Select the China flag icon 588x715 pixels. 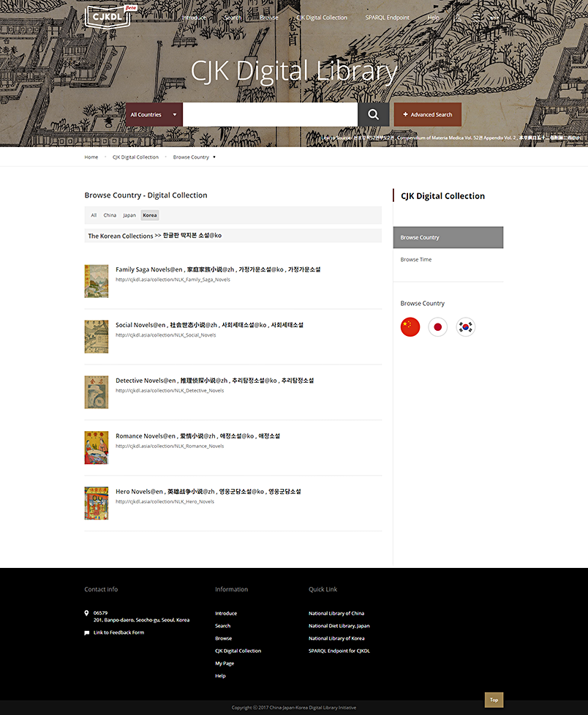pyautogui.click(x=410, y=327)
